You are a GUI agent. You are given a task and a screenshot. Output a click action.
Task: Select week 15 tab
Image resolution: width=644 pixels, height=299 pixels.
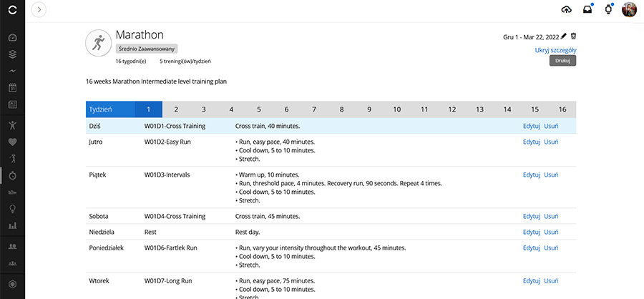tap(535, 109)
